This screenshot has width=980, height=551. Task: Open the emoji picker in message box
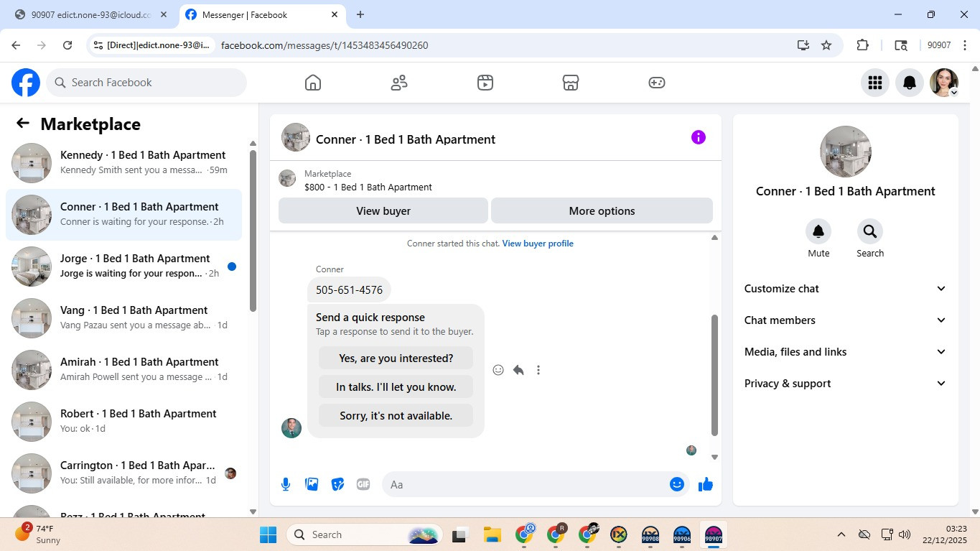click(x=676, y=484)
